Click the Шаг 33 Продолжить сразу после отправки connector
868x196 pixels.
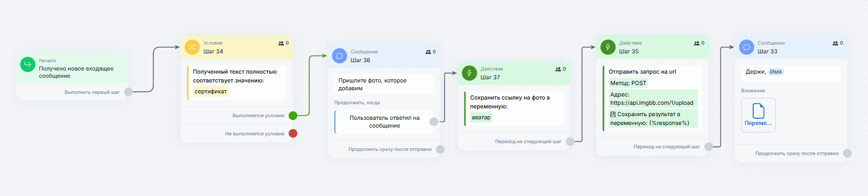coord(847,153)
